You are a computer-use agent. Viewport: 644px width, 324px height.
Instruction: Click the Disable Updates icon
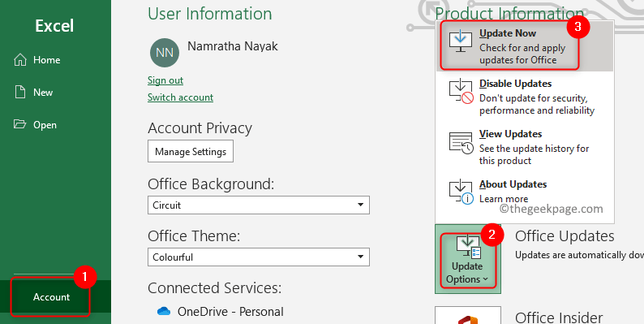coord(462,90)
